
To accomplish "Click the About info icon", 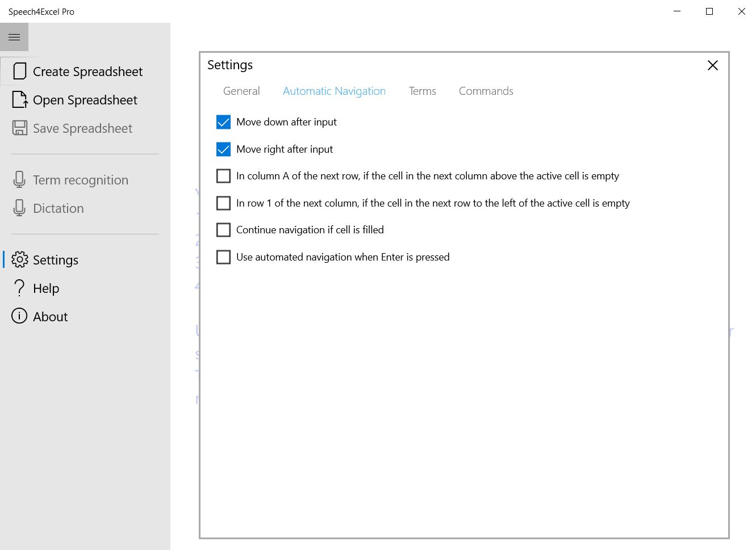I will coord(19,316).
